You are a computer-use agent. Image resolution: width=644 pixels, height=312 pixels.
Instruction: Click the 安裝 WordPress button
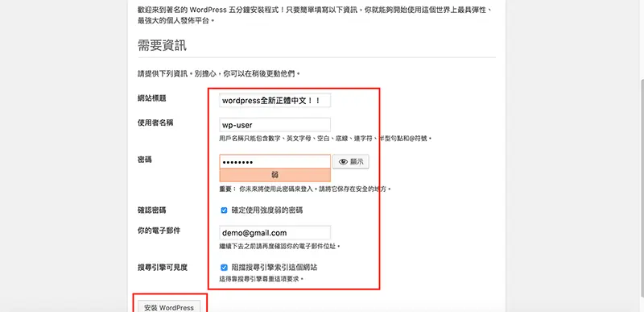(169, 307)
